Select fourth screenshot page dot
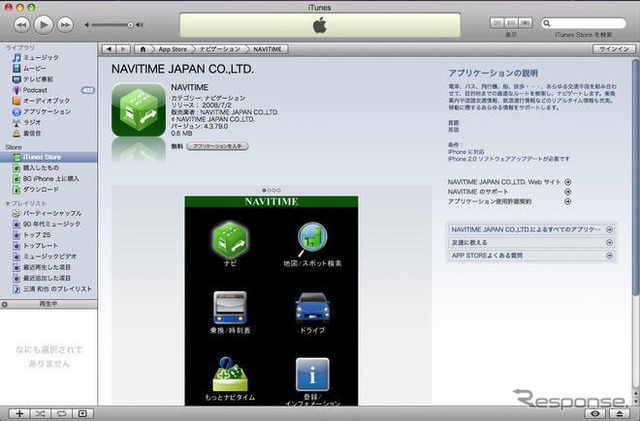 click(279, 190)
